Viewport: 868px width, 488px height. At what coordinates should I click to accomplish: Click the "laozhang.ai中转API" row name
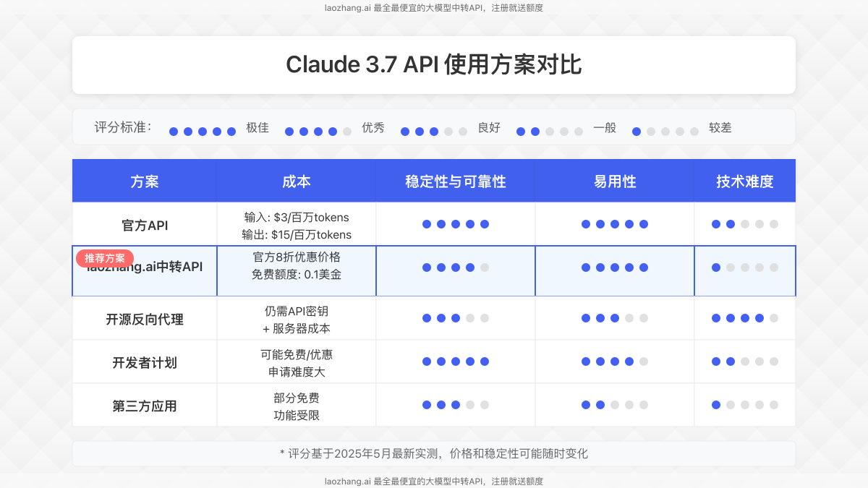145,267
